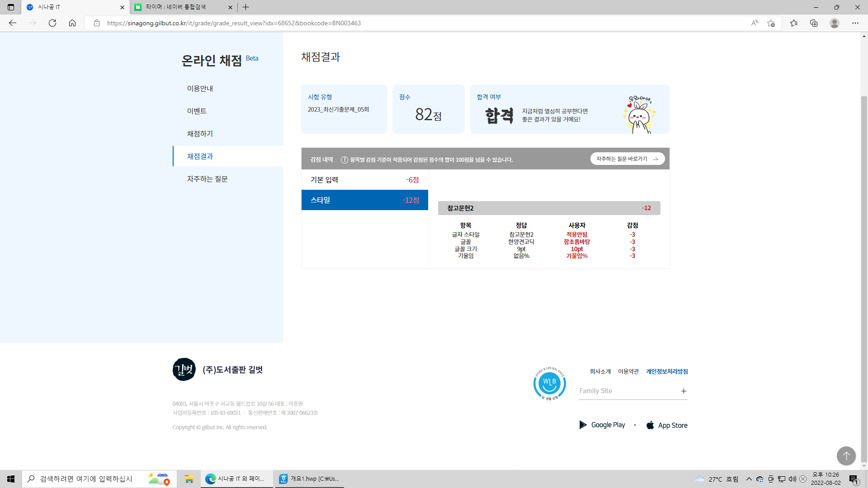The image size is (868, 488).
Task: Open browser settings ellipsis menu
Action: point(855,23)
